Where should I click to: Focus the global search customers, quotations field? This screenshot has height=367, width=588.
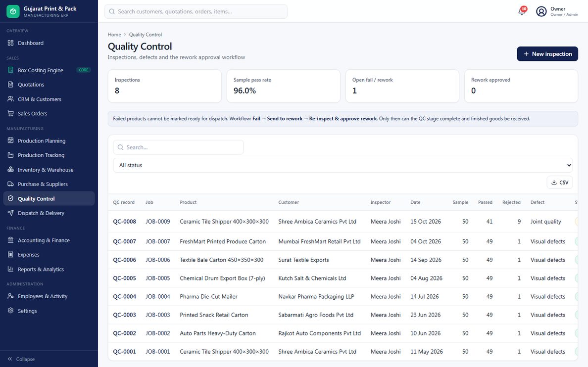(x=196, y=11)
